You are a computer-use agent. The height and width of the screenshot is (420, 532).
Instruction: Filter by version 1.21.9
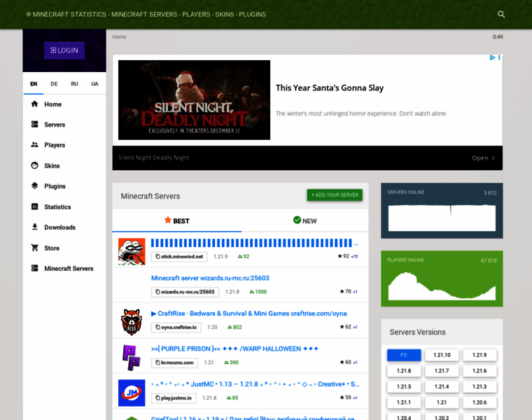pos(479,355)
